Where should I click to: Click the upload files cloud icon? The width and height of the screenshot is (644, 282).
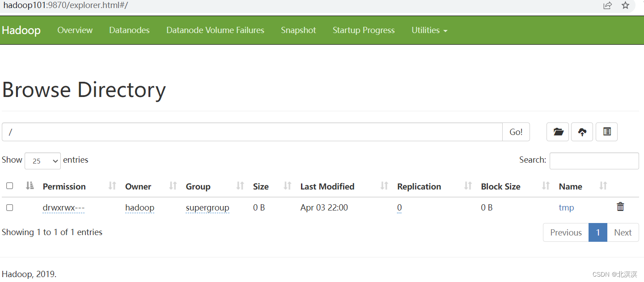tap(582, 132)
